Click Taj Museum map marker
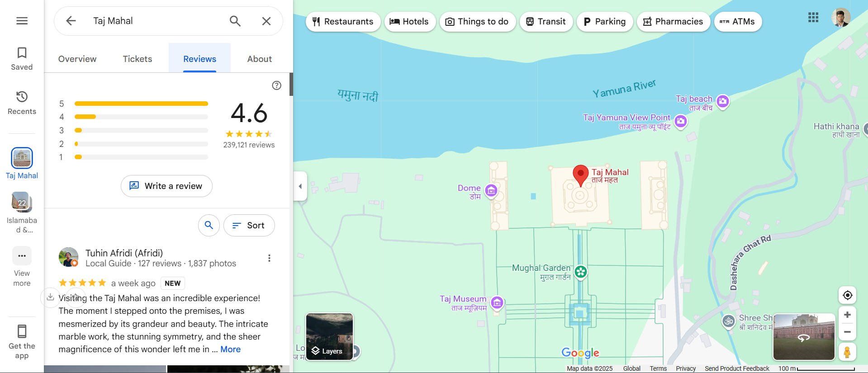 coord(497,302)
